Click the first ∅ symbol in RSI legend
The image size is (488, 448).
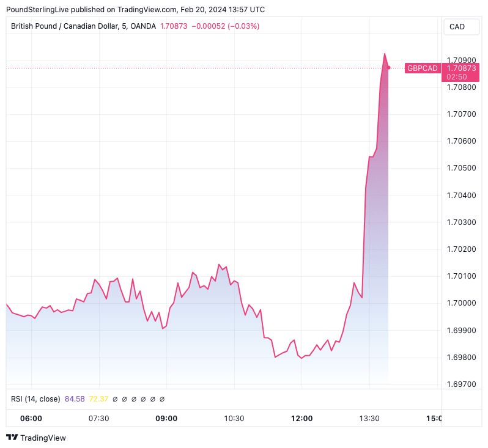[x=115, y=399]
